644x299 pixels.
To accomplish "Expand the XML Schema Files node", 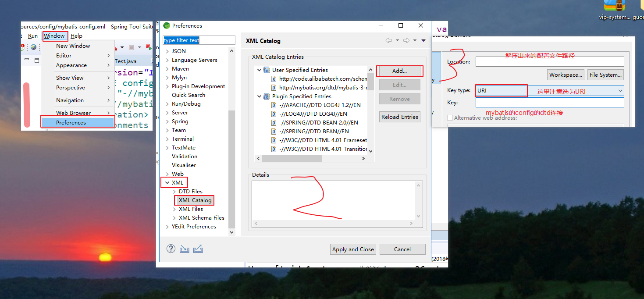I will [x=174, y=218].
